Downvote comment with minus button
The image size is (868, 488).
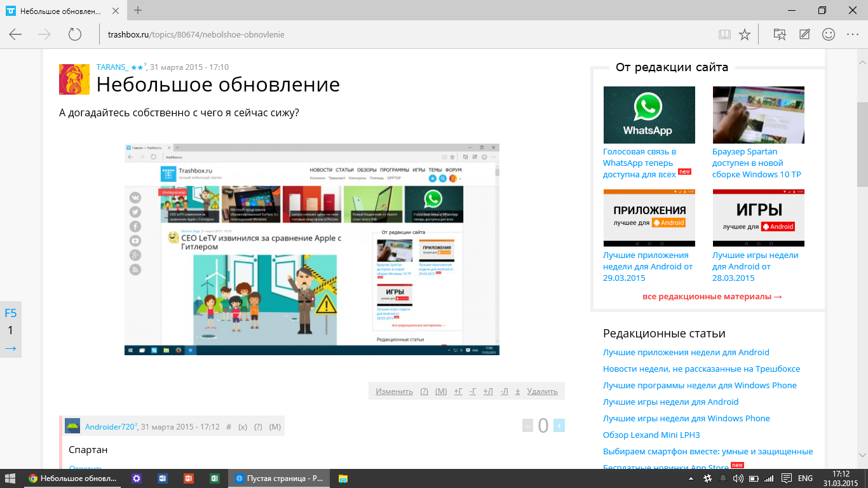coord(527,426)
